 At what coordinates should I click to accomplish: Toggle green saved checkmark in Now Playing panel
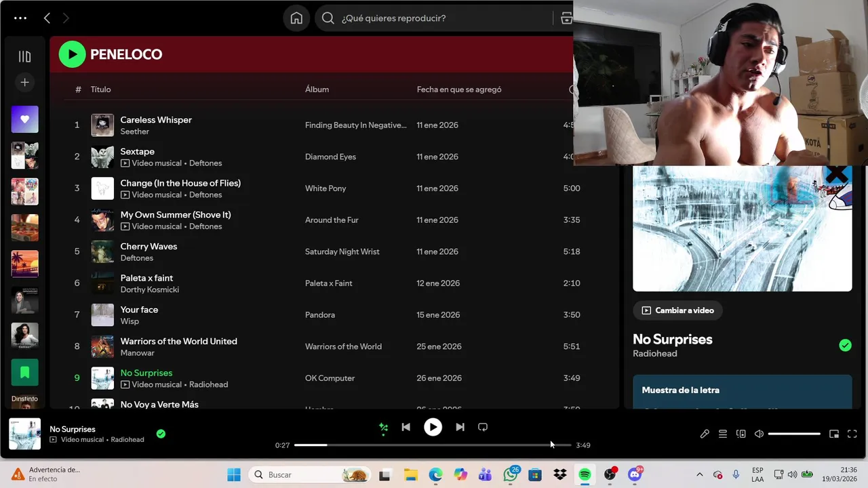click(x=845, y=346)
